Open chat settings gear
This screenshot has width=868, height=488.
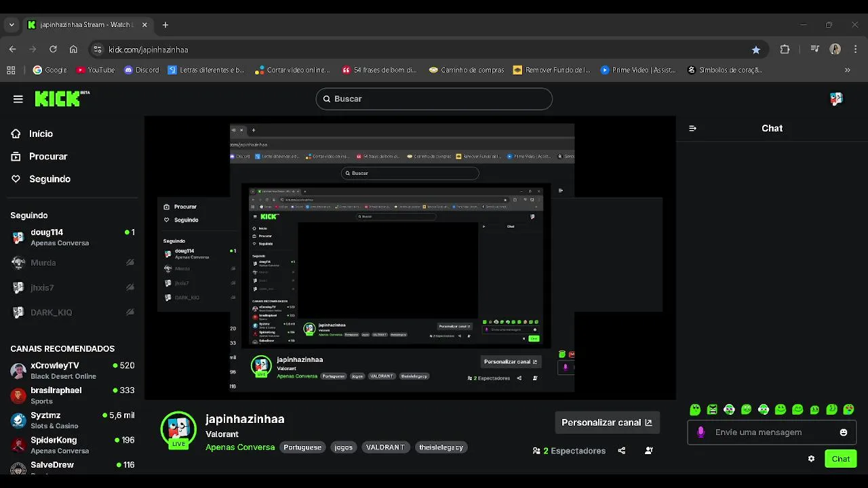811,459
